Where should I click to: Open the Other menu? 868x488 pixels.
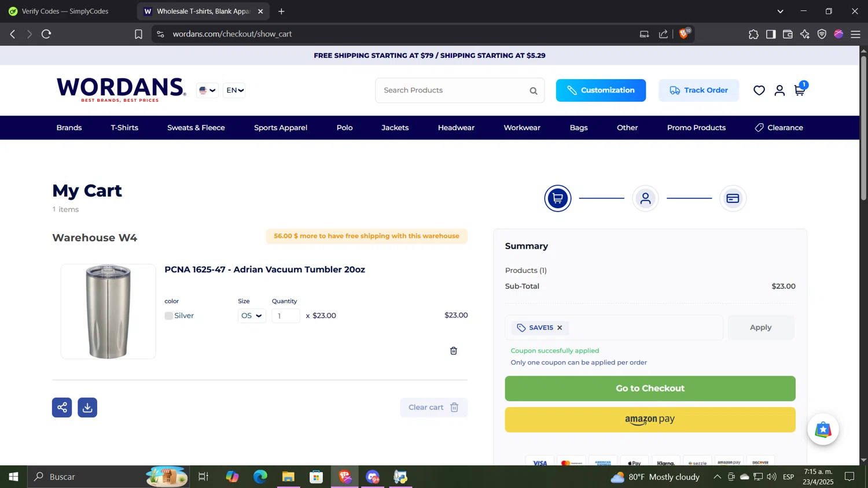click(627, 128)
